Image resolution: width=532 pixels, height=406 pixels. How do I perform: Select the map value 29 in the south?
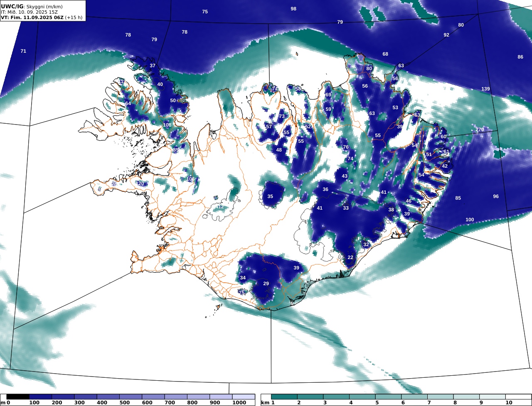tap(266, 284)
